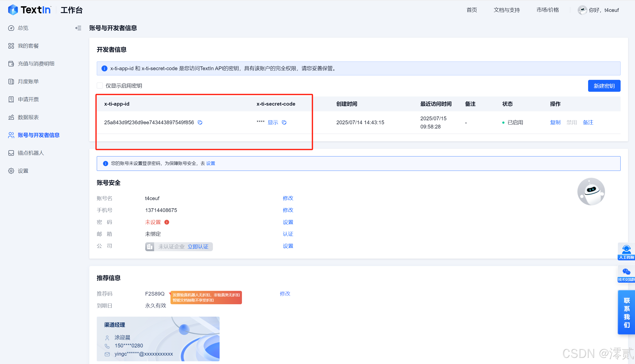Open 锚点机器人 anchor robot page
635x364 pixels.
coord(31,153)
